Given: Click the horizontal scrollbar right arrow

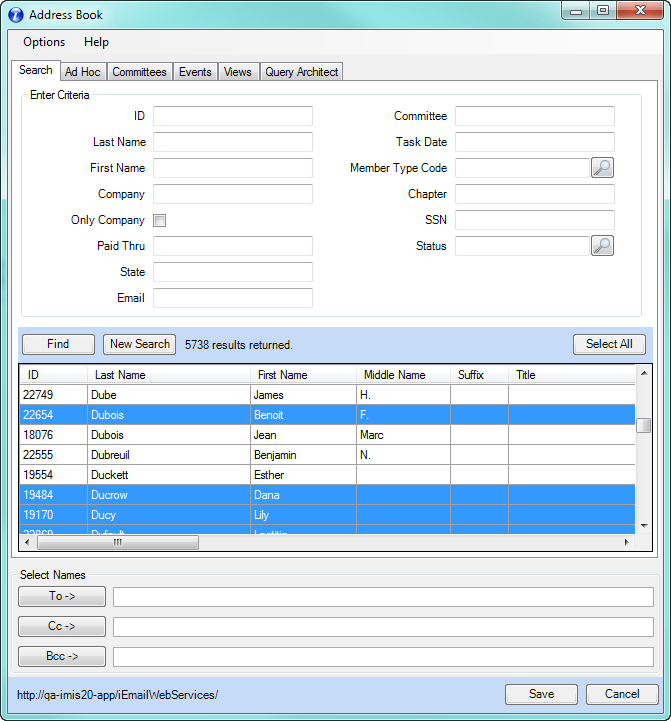Looking at the screenshot, I should tap(627, 543).
